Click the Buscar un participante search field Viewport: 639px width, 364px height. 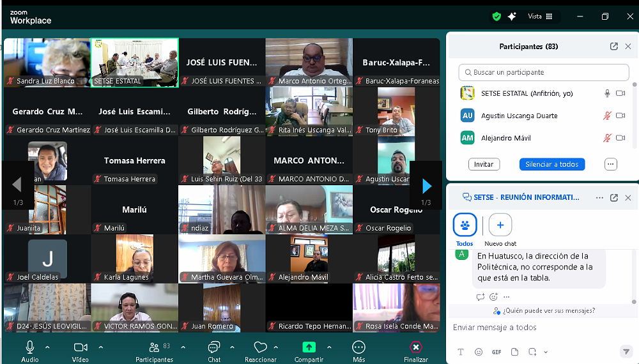544,72
